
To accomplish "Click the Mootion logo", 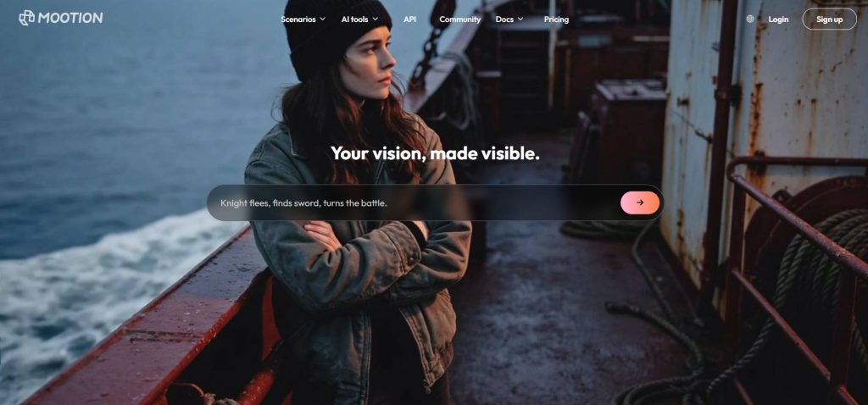I will coord(61,19).
